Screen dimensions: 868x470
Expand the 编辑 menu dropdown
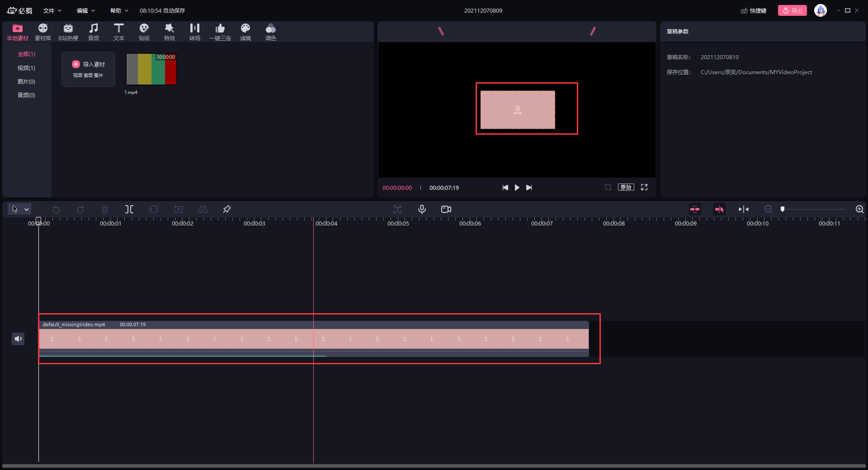85,10
